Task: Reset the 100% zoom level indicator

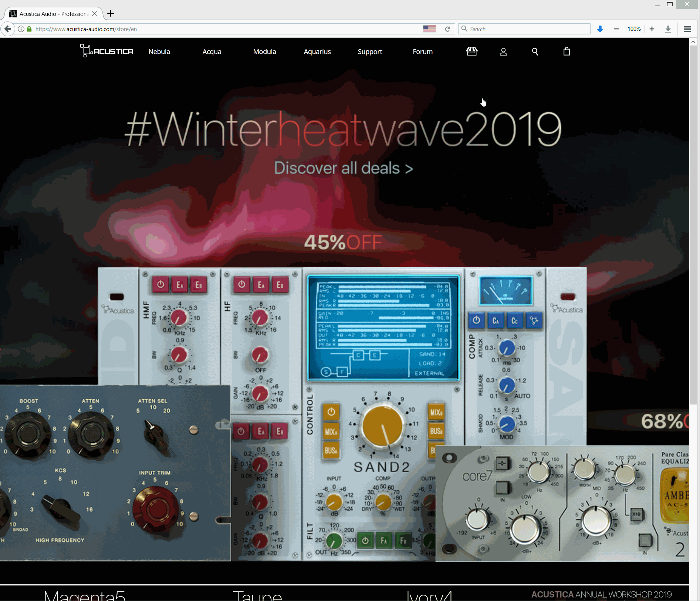Action: 634,29
